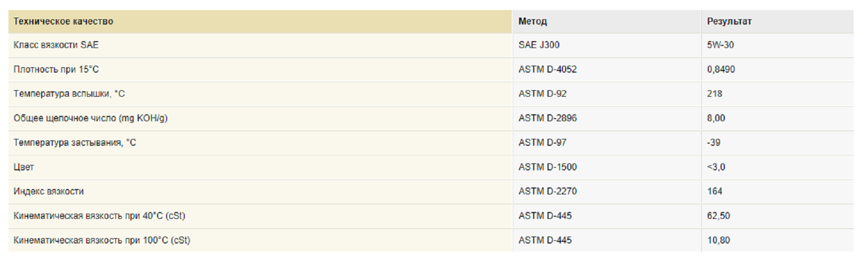Select the Температура вспышки row label
Screen dimensions: 868x267
[69, 94]
